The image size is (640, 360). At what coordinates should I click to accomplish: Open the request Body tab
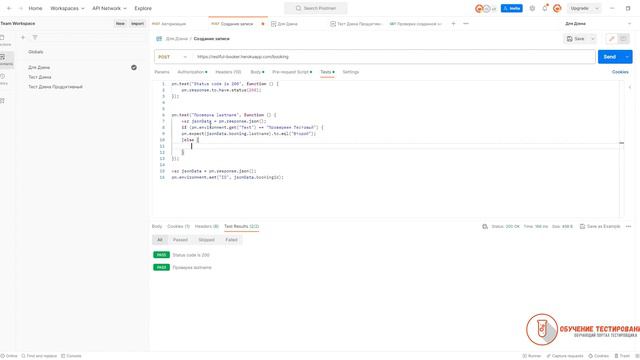[x=257, y=72]
